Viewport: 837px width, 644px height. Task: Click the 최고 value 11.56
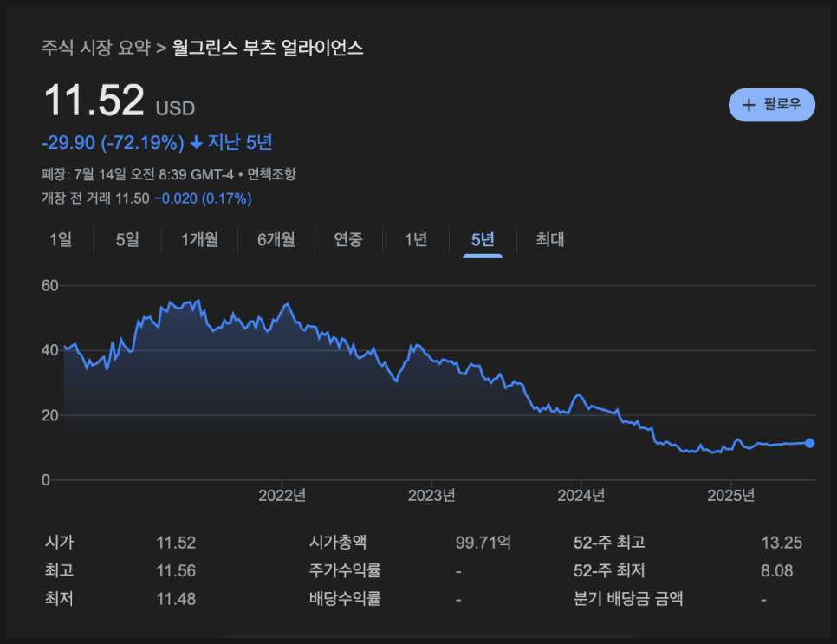pos(176,571)
